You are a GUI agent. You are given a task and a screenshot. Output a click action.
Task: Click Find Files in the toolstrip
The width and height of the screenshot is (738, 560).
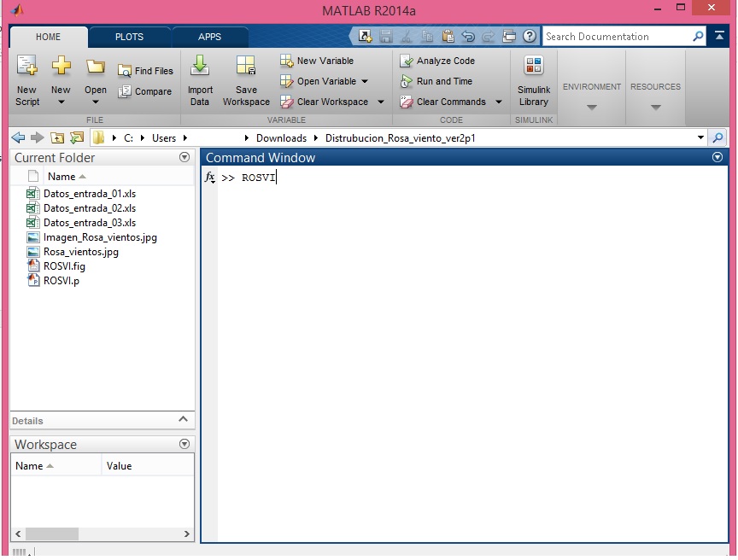(145, 71)
